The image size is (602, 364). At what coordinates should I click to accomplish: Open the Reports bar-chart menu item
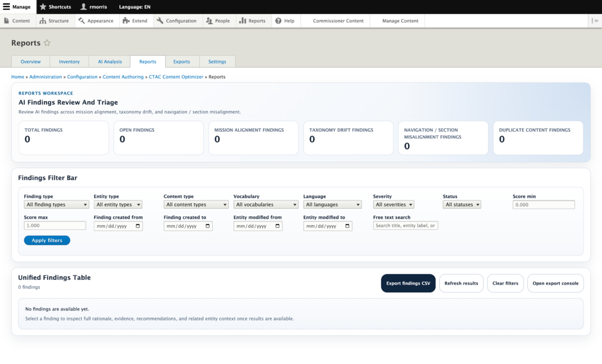252,21
